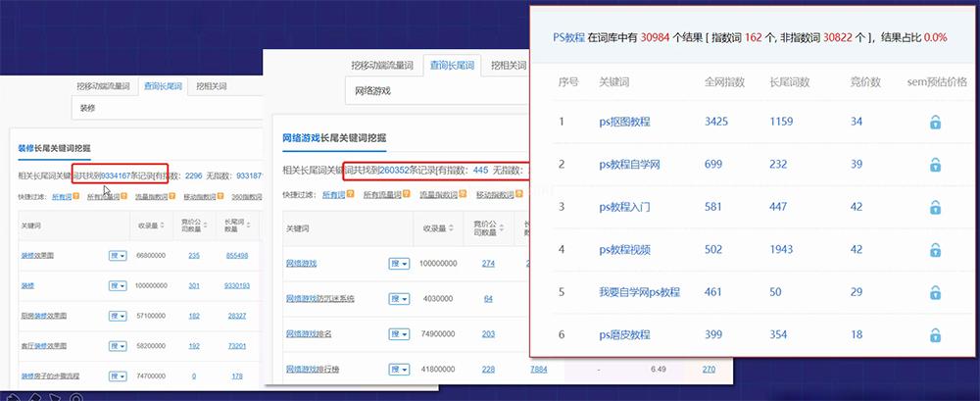Click the lock icon for ps教程自学网 row

click(x=935, y=165)
